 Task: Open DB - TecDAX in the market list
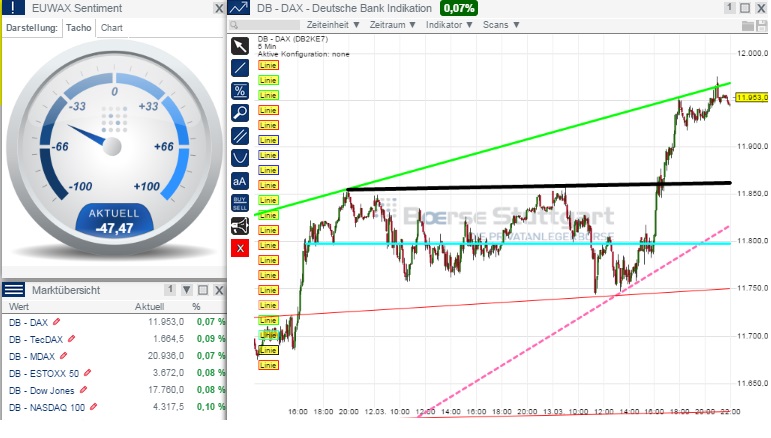point(36,339)
